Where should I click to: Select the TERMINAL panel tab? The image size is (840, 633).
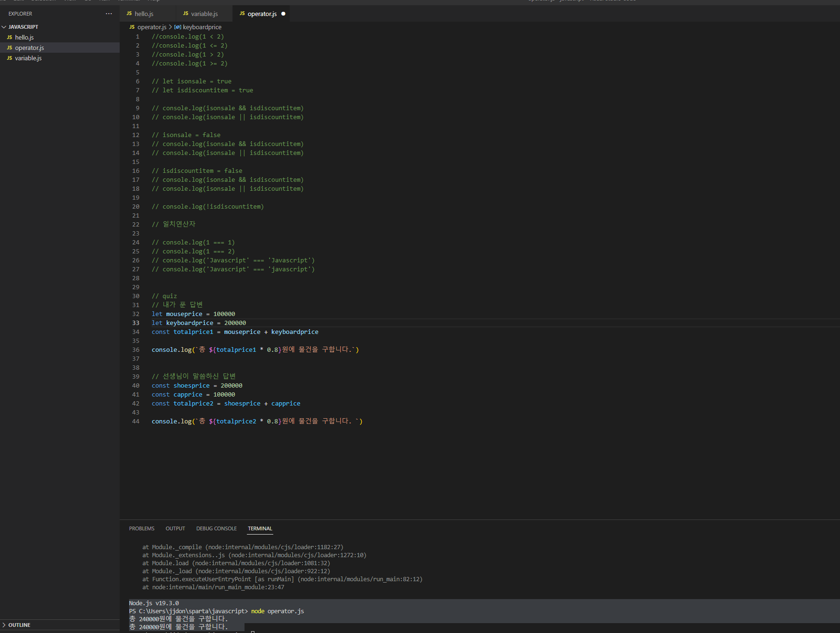pyautogui.click(x=260, y=528)
